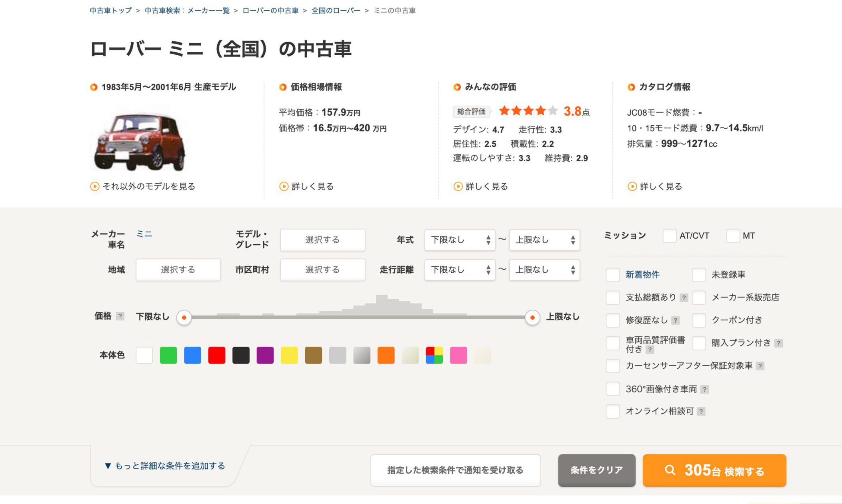
Task: Expand もっと詳細な条件を追加する
Action: point(165,466)
